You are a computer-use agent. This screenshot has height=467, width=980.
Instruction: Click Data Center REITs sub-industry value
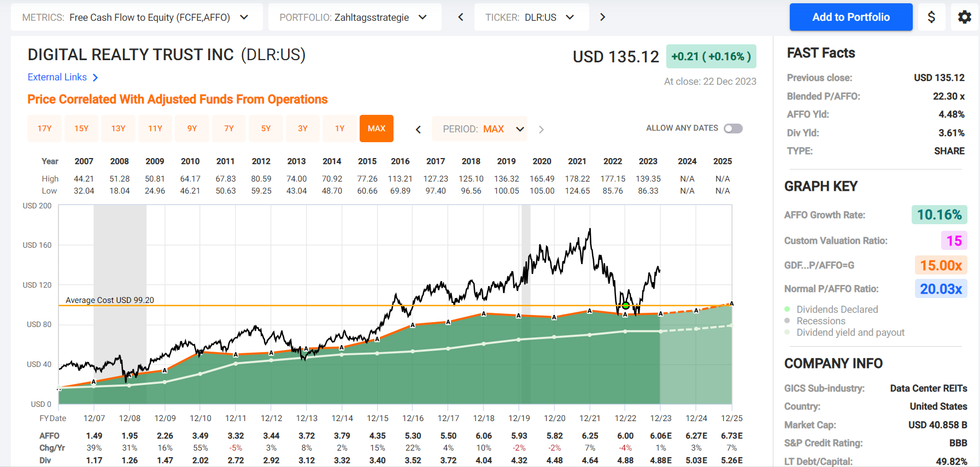tap(929, 388)
